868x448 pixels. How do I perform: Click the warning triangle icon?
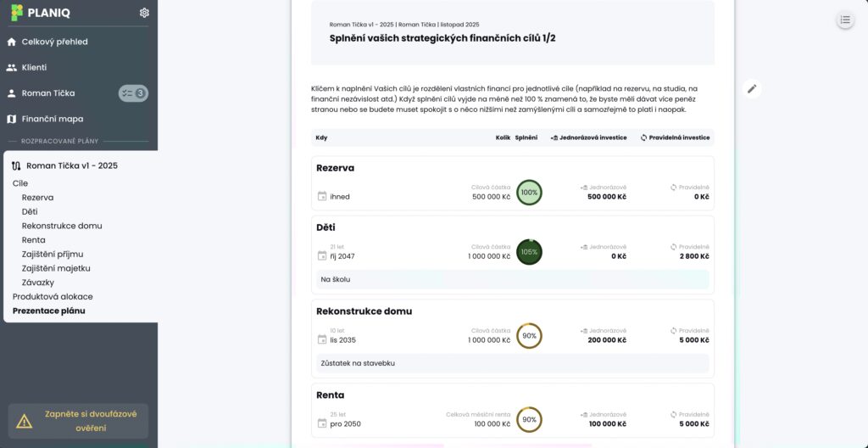[25, 421]
